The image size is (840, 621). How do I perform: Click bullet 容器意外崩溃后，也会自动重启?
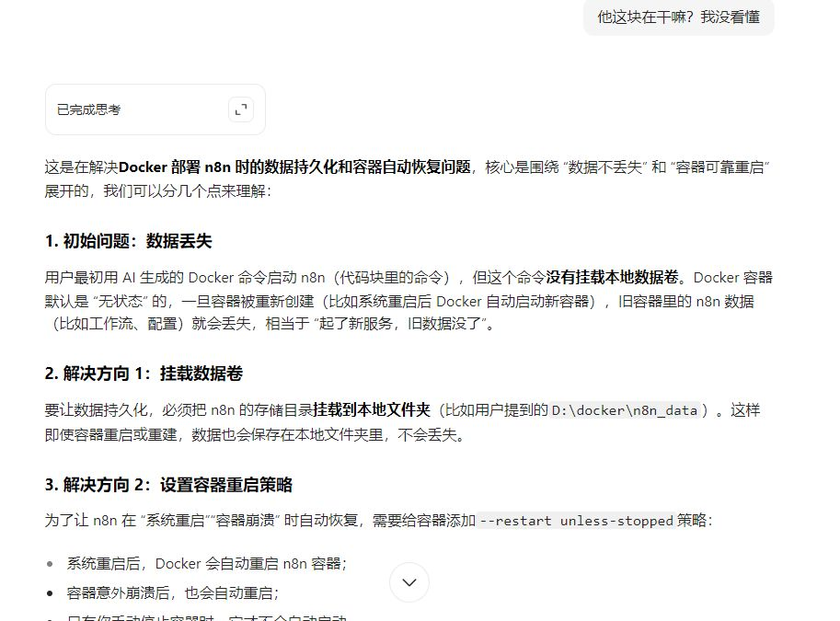coord(172,593)
